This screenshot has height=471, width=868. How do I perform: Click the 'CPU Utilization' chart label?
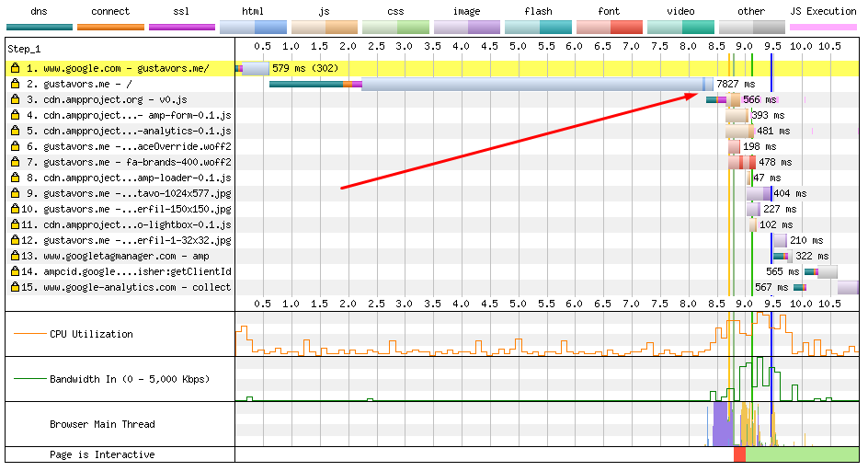coord(91,334)
